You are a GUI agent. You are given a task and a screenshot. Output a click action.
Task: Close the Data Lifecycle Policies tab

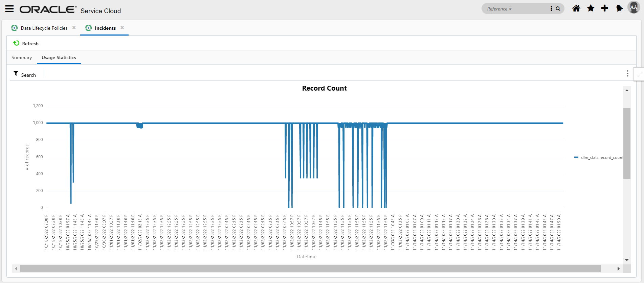(74, 28)
